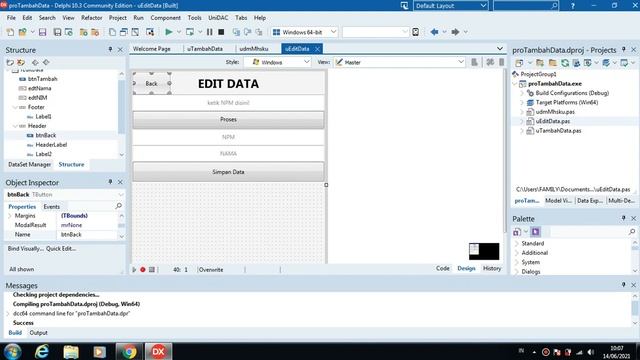Click the Name property value btnBack

coord(87,234)
